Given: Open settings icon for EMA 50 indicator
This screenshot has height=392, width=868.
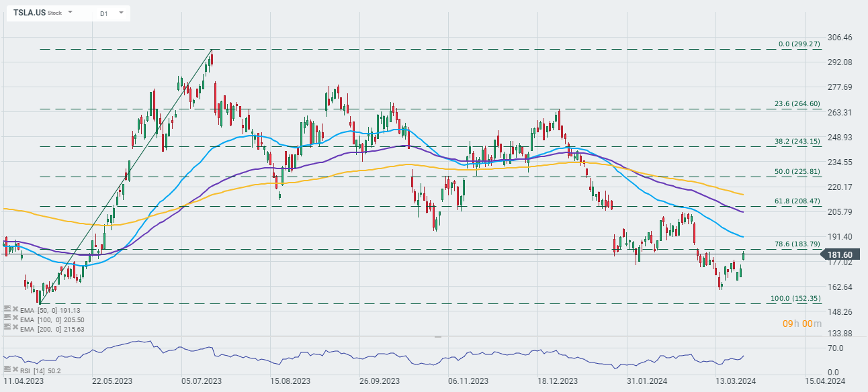Looking at the screenshot, I should [x=7, y=310].
